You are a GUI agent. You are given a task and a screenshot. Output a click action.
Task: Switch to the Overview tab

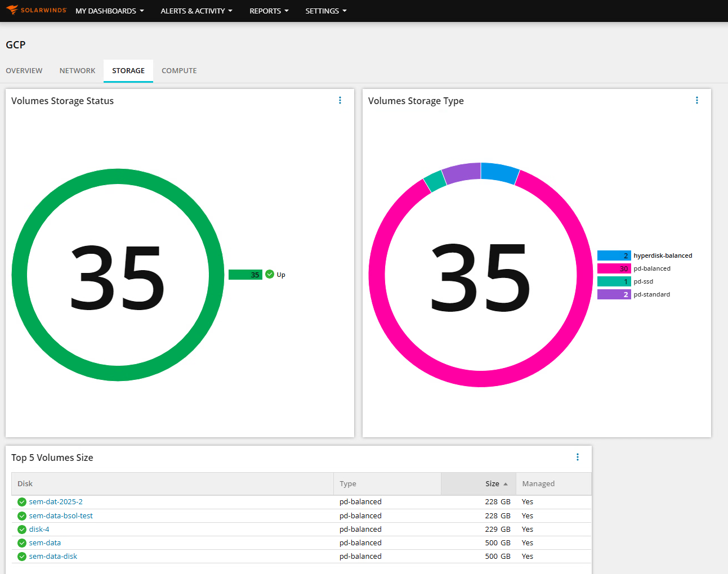point(24,71)
